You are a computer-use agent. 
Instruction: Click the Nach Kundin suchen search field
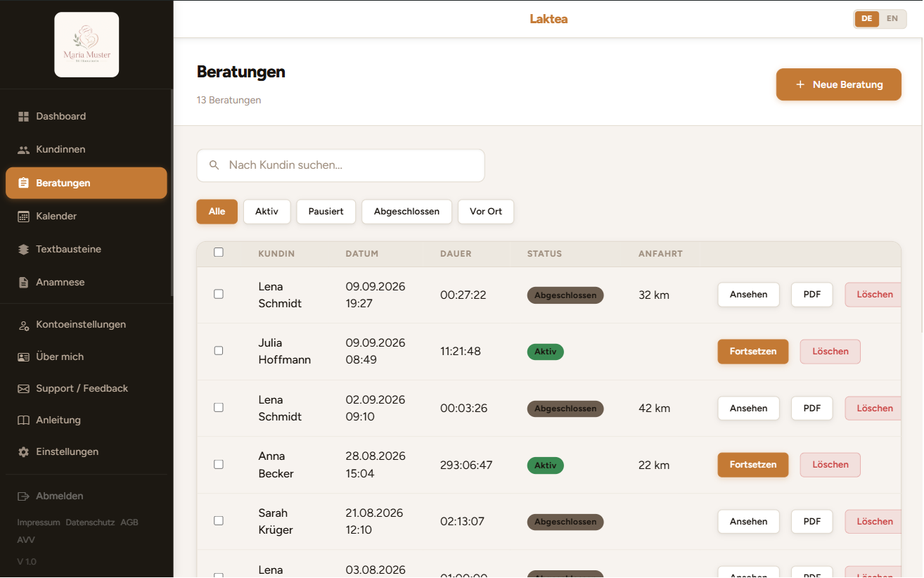340,165
